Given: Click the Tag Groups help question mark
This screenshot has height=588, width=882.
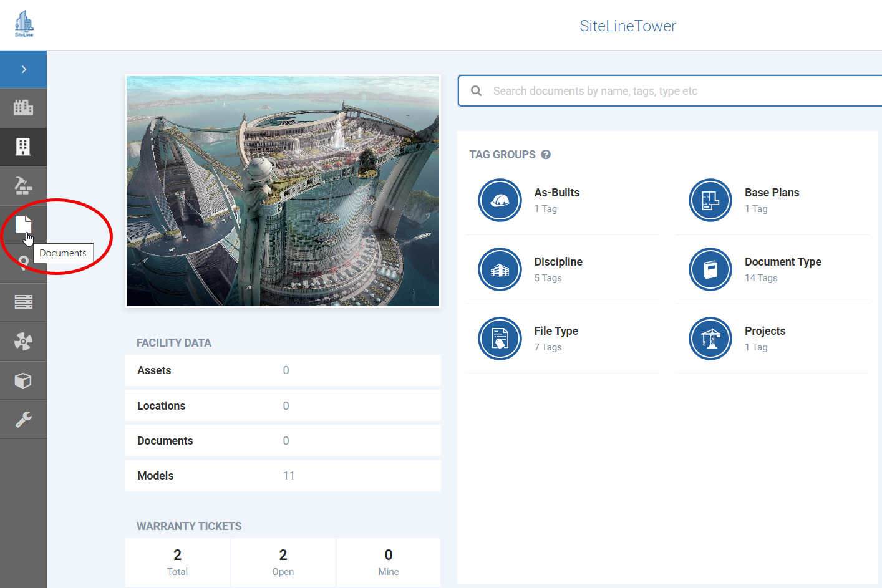Looking at the screenshot, I should [x=546, y=155].
